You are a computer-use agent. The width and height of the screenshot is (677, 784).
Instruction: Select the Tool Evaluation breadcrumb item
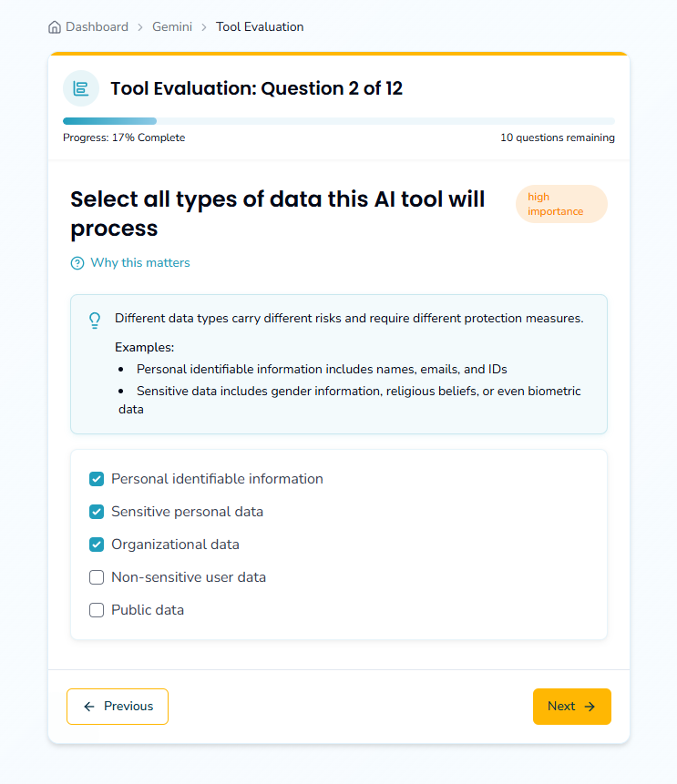(x=260, y=27)
